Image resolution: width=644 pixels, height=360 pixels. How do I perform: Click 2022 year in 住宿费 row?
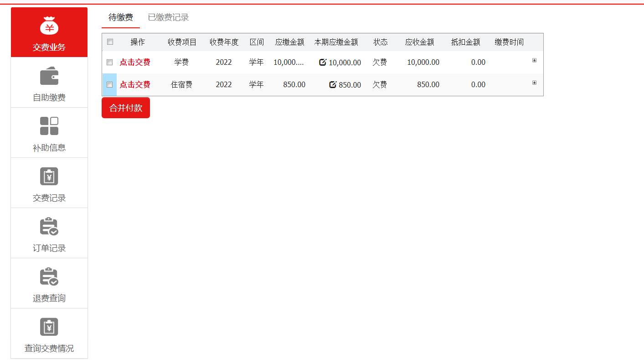[224, 84]
